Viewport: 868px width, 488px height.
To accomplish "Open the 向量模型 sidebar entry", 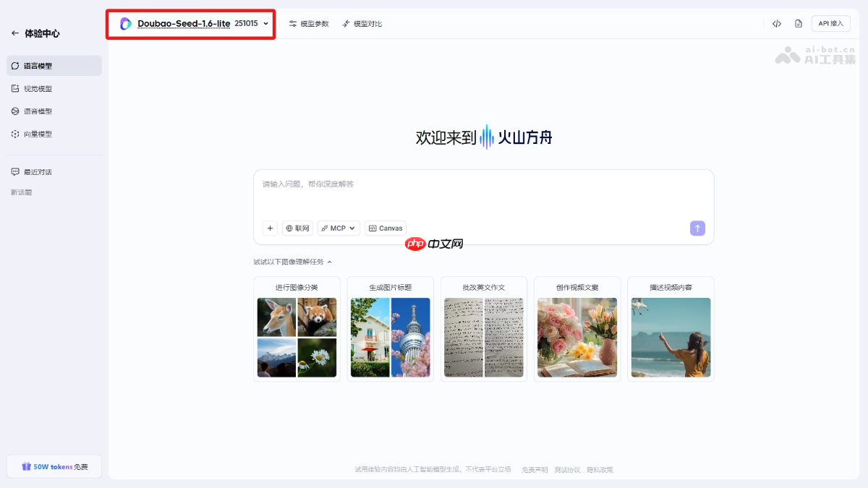I will pos(16,133).
